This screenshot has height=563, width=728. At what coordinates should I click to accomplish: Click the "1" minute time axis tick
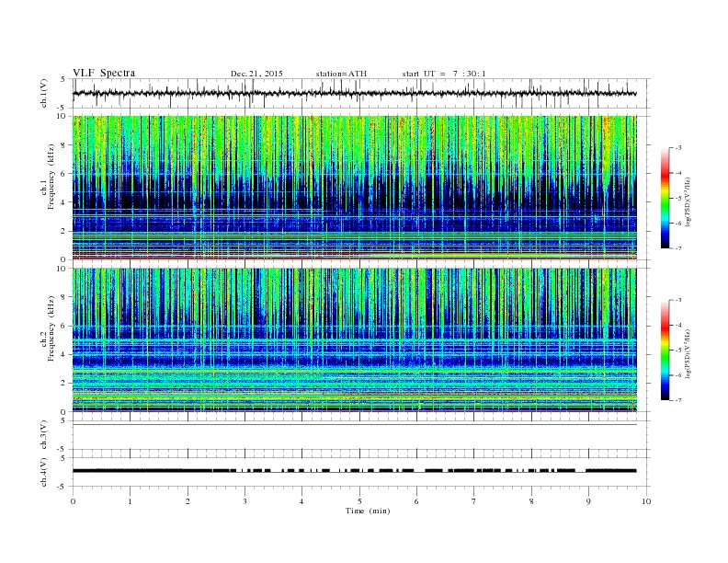coord(130,501)
